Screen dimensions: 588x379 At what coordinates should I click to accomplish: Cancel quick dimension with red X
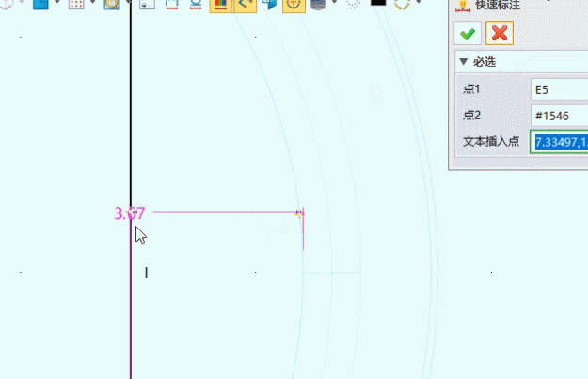click(x=500, y=33)
